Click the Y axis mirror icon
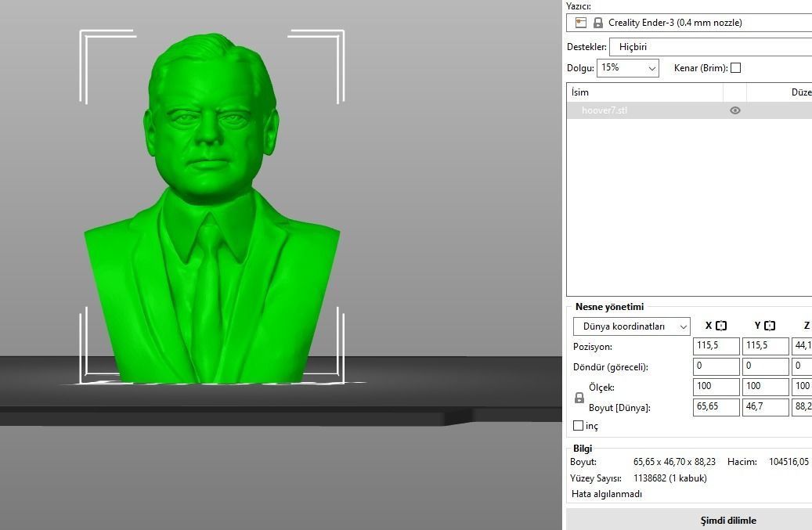 770,326
